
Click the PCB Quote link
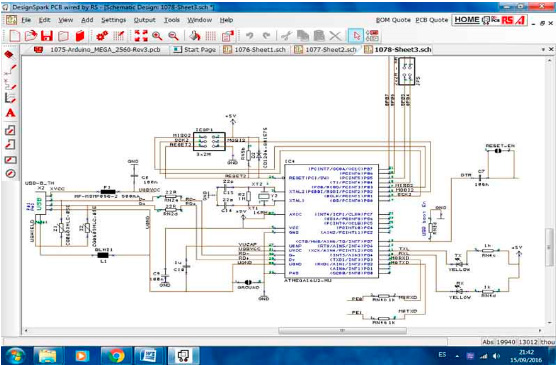click(432, 20)
